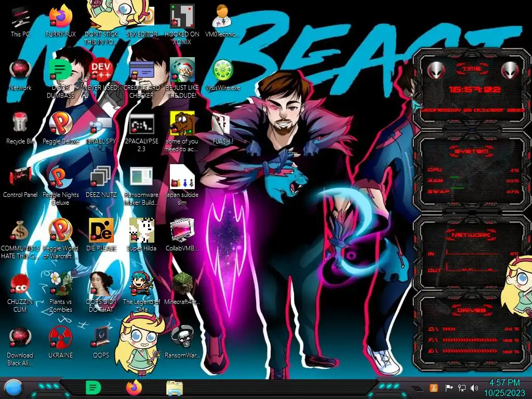
Task: Click the SYSTEM widget header
Action: click(472, 151)
